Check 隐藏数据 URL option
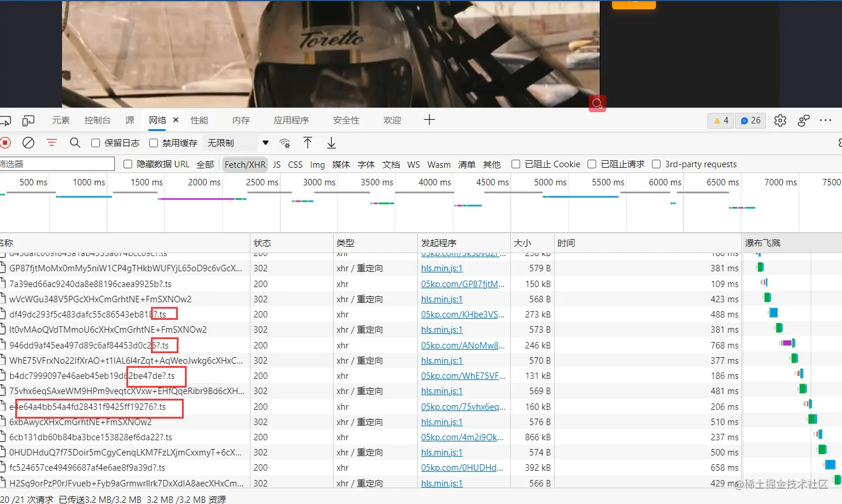 coord(128,164)
